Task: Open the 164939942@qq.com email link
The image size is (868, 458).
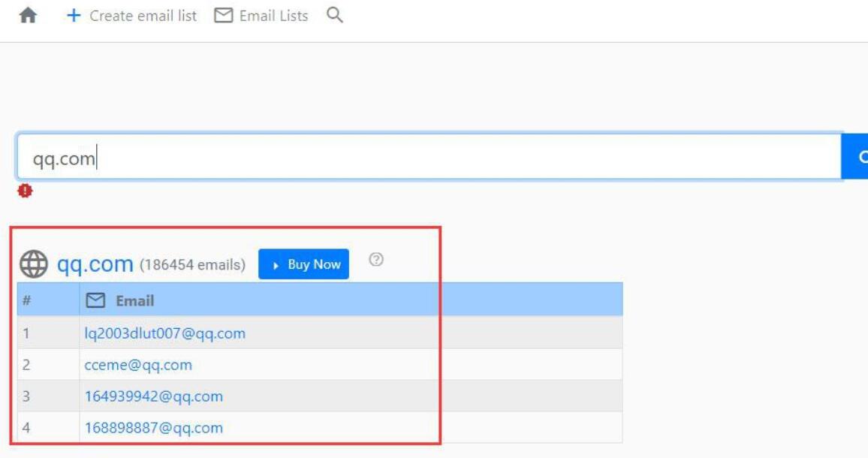Action: (x=154, y=396)
